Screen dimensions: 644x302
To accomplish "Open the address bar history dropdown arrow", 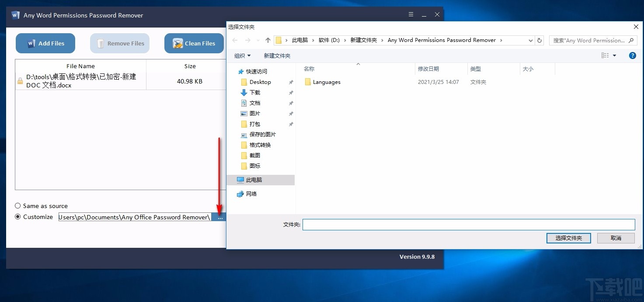I will tap(530, 40).
